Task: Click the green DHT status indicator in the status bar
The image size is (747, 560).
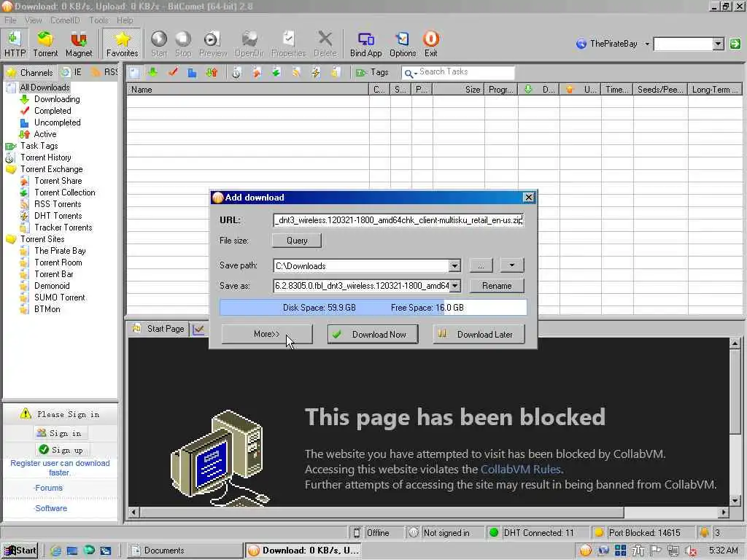Action: click(x=494, y=532)
